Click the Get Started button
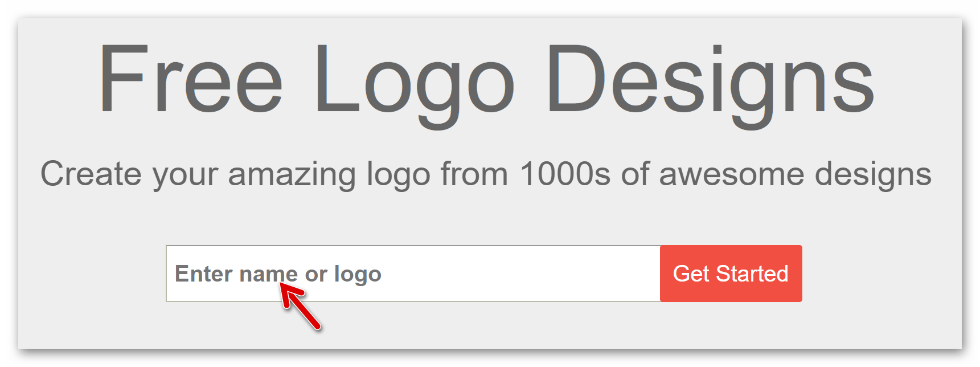Screen dimensions: 980x367 point(731,274)
